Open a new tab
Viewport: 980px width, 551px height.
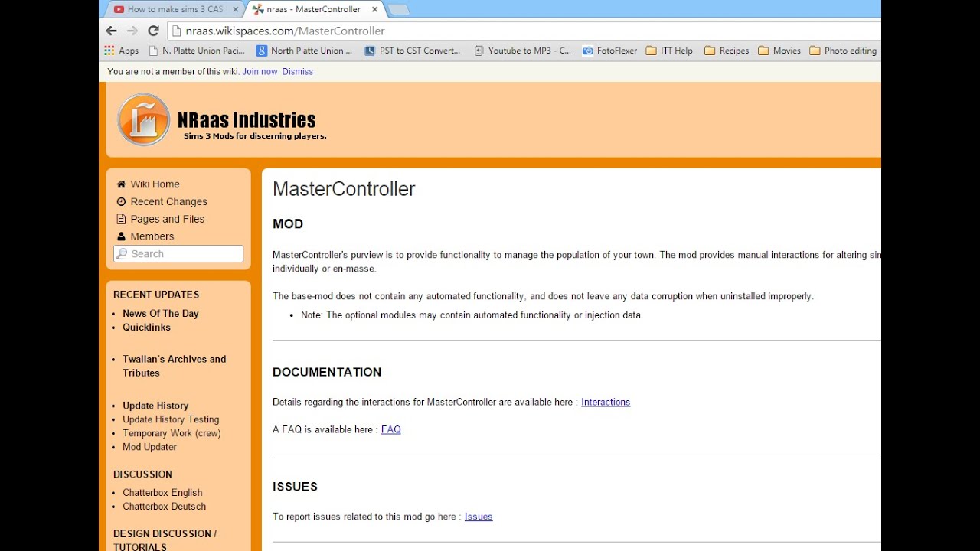[398, 9]
